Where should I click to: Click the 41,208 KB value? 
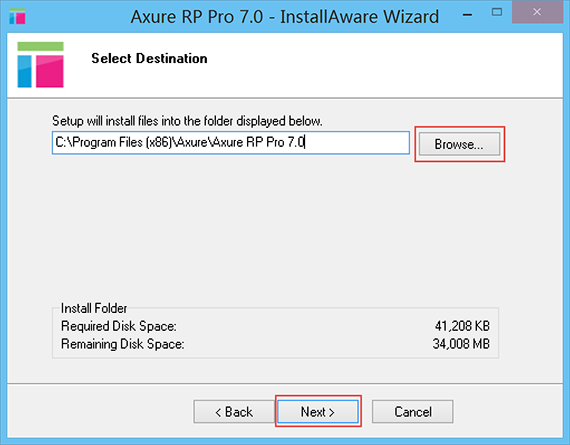pyautogui.click(x=462, y=326)
